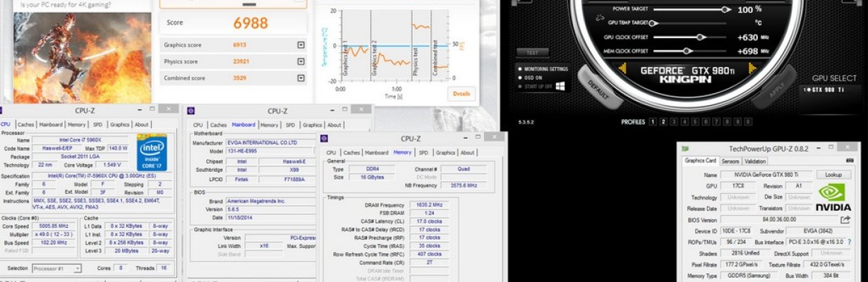Click the Windows logo beside Start Up Off
Image resolution: width=868 pixels, height=282 pixels.
(561, 86)
